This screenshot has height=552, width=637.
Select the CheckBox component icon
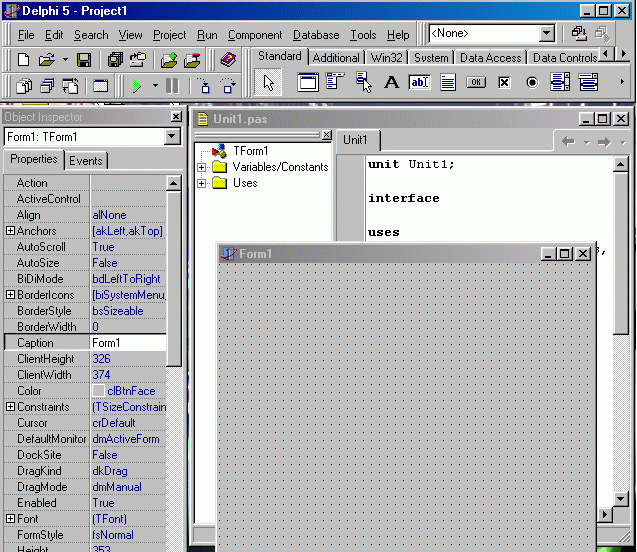504,82
